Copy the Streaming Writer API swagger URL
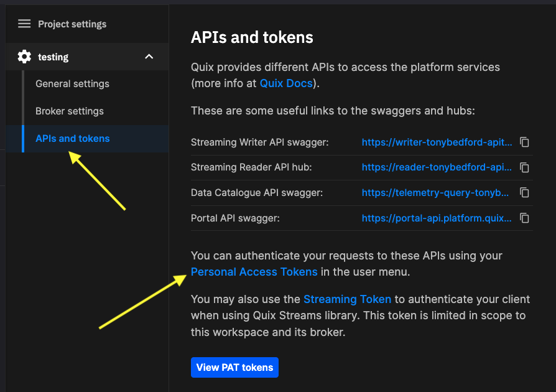Viewport: 556px width, 392px height. pos(524,142)
